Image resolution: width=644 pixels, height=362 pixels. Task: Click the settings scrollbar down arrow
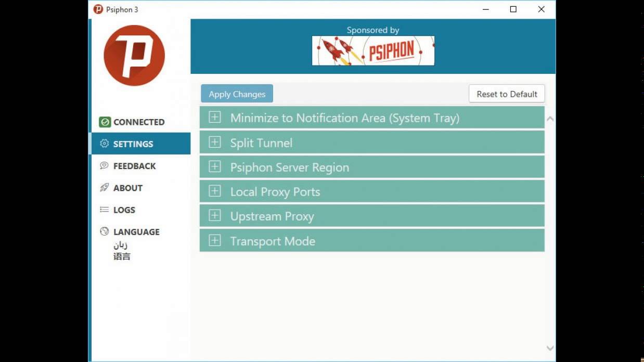coord(550,348)
